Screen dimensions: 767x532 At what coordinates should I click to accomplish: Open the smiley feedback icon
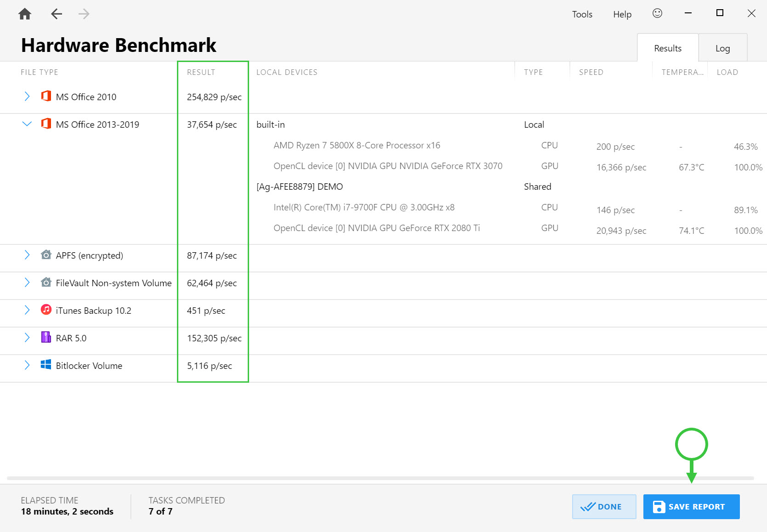(657, 14)
